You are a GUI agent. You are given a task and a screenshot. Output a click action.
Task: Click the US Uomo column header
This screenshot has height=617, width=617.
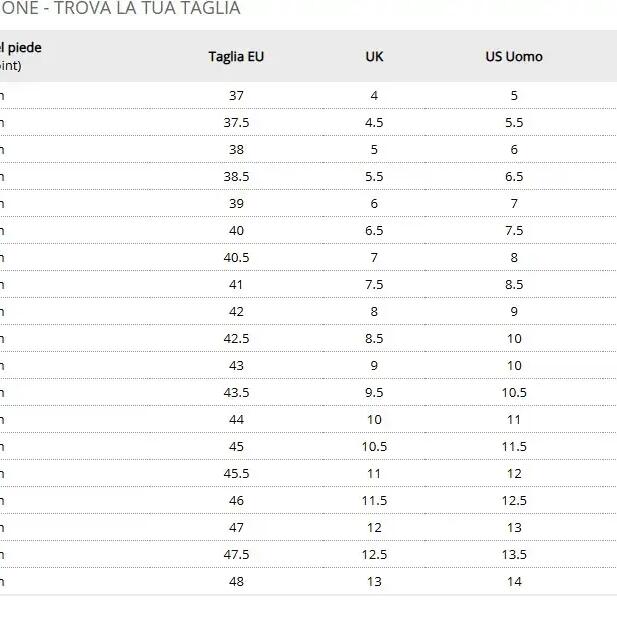(x=514, y=57)
